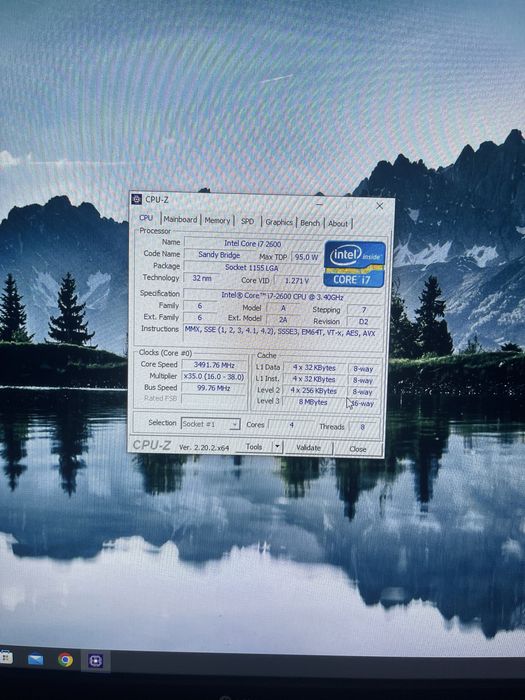Image resolution: width=525 pixels, height=700 pixels.
Task: Click the Revision value D2
Action: (x=363, y=321)
